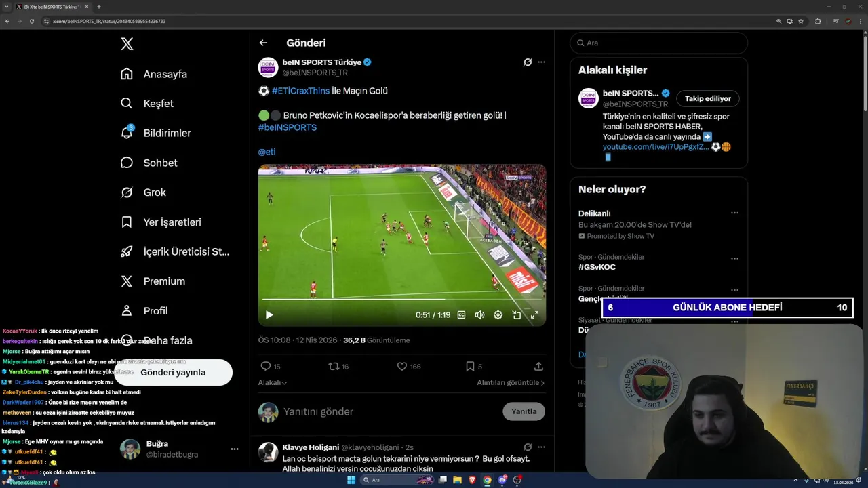Open beIN SPORTS Türkiye profile avatar
The image size is (868, 488).
coord(268,67)
